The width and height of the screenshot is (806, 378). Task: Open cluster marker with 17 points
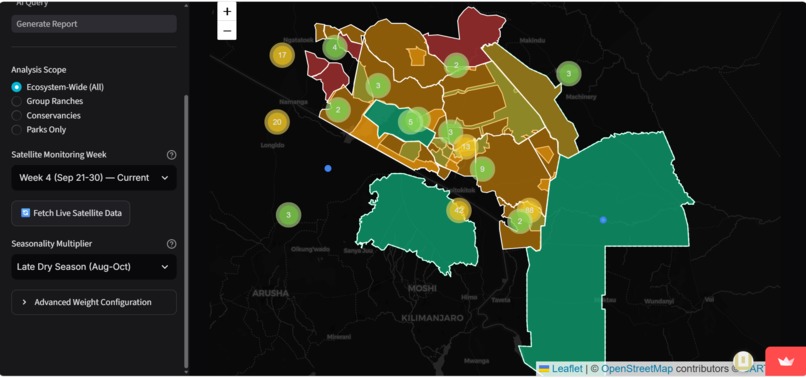[x=282, y=55]
